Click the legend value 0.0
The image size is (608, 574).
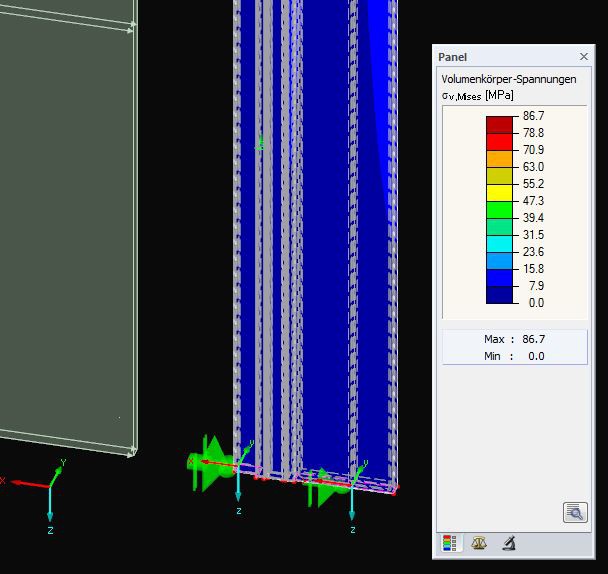pos(536,303)
